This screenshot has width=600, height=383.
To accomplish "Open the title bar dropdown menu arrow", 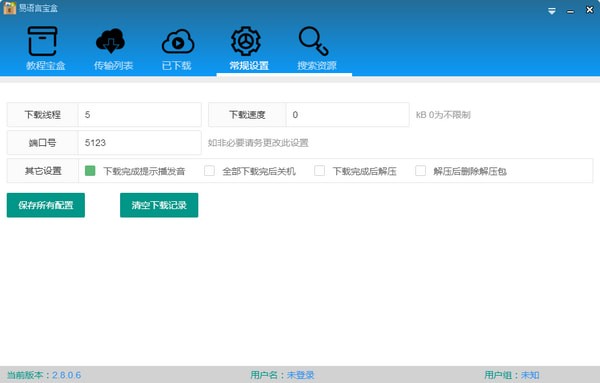I will click(x=552, y=11).
